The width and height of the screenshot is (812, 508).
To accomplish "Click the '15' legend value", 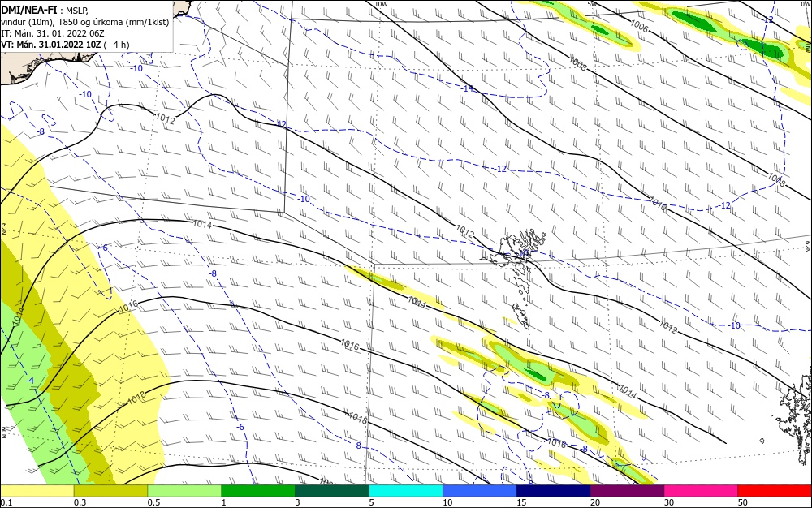I will click(x=521, y=502).
